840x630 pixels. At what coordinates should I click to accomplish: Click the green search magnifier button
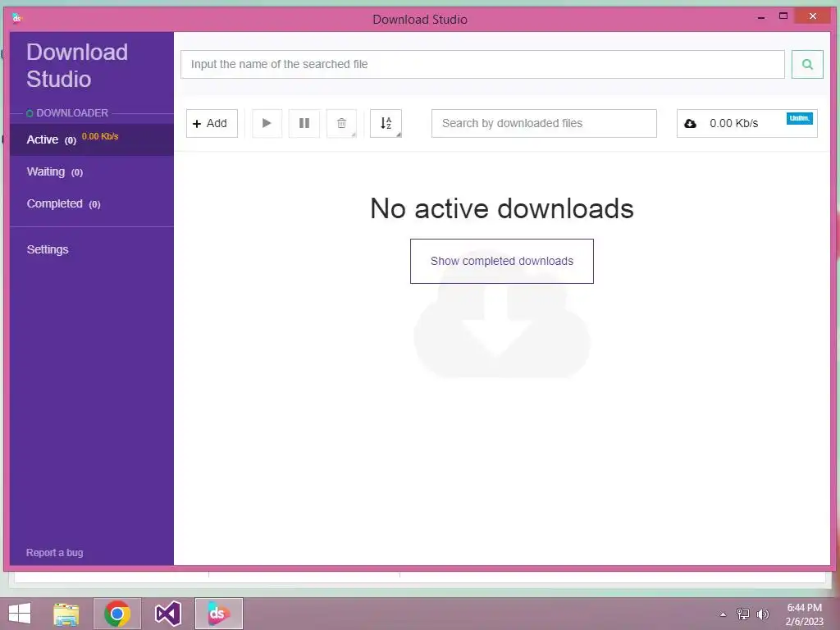point(807,64)
